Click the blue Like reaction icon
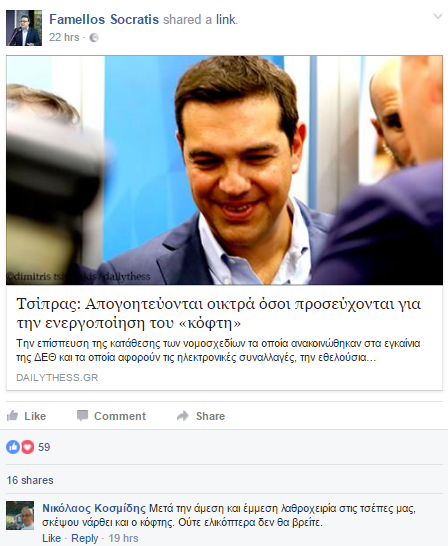 [13, 447]
